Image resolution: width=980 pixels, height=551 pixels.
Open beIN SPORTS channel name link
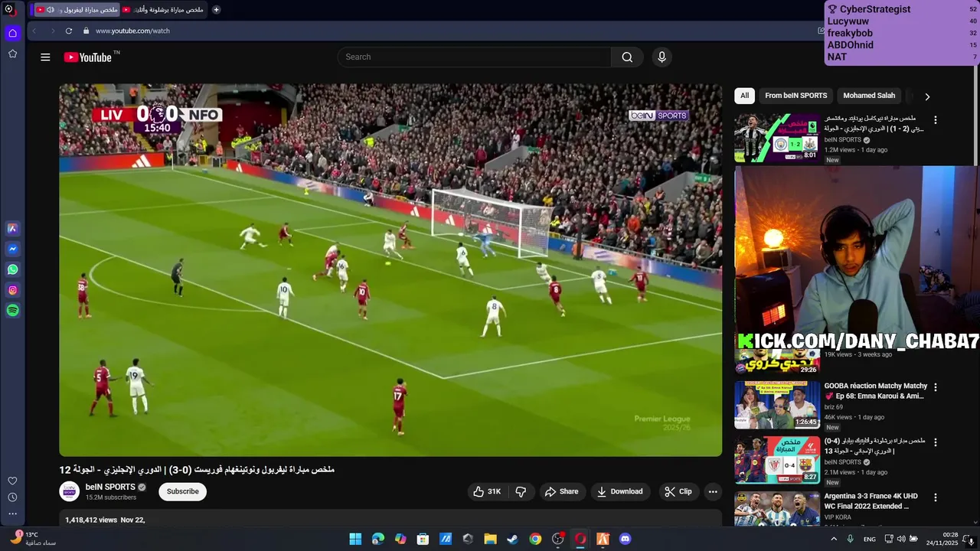(110, 487)
